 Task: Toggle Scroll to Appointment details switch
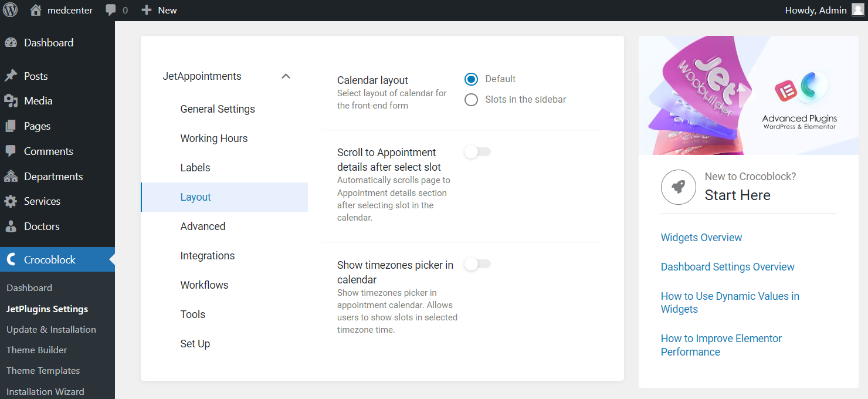(477, 152)
